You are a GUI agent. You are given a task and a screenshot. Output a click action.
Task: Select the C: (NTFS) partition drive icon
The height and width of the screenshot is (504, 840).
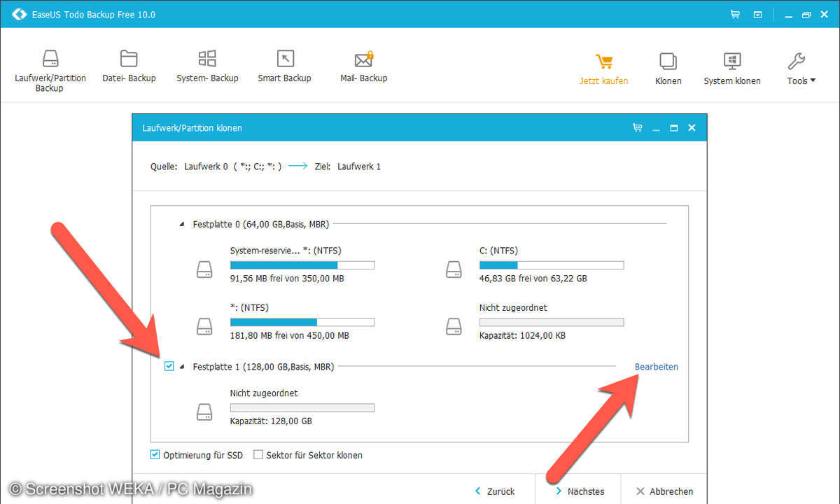click(x=454, y=269)
